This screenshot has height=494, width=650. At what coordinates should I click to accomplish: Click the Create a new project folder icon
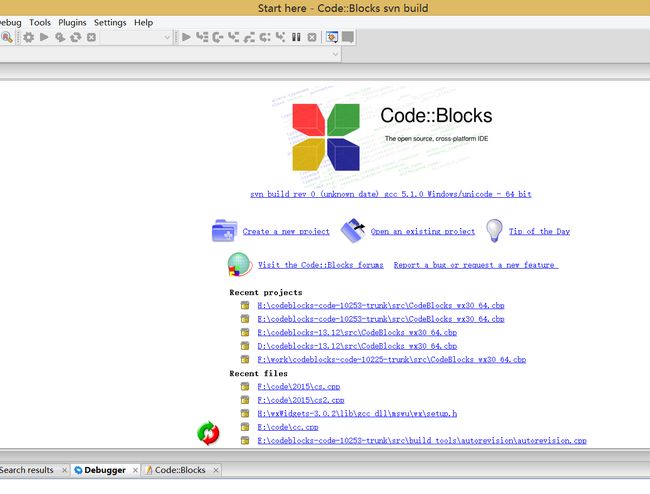point(224,230)
